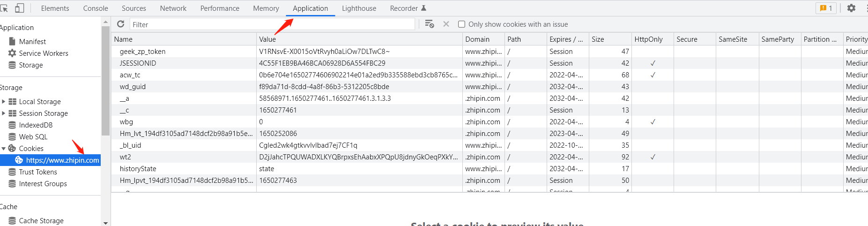The width and height of the screenshot is (868, 226).
Task: Select the https://www.zhipin.com cookies entry
Action: tap(62, 160)
